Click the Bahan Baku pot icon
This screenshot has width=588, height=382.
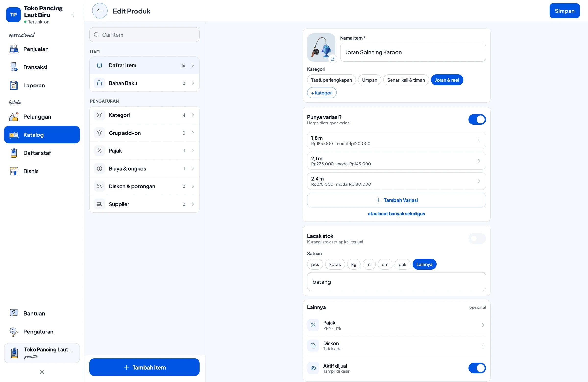pyautogui.click(x=99, y=83)
